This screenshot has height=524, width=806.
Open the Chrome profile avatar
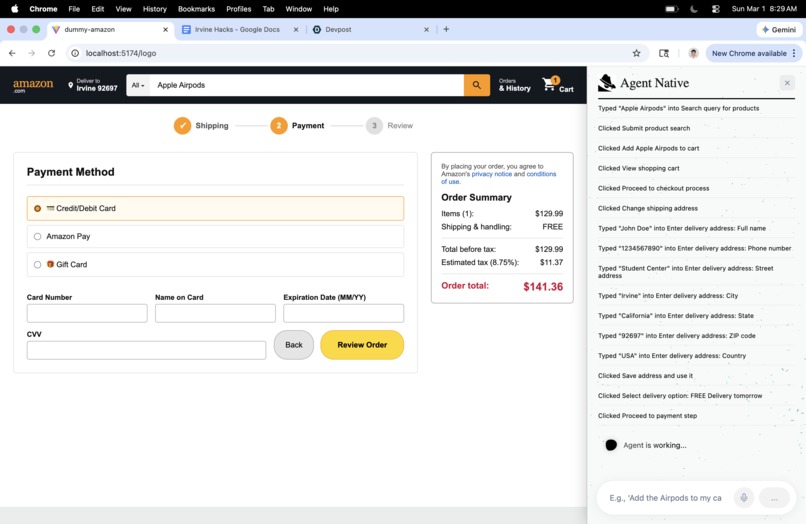693,53
